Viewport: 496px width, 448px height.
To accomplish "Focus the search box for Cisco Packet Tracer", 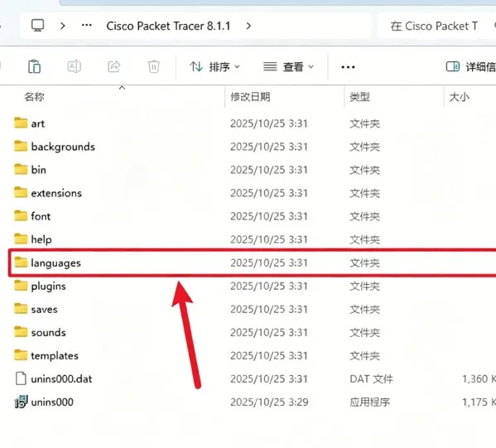I will (x=436, y=26).
